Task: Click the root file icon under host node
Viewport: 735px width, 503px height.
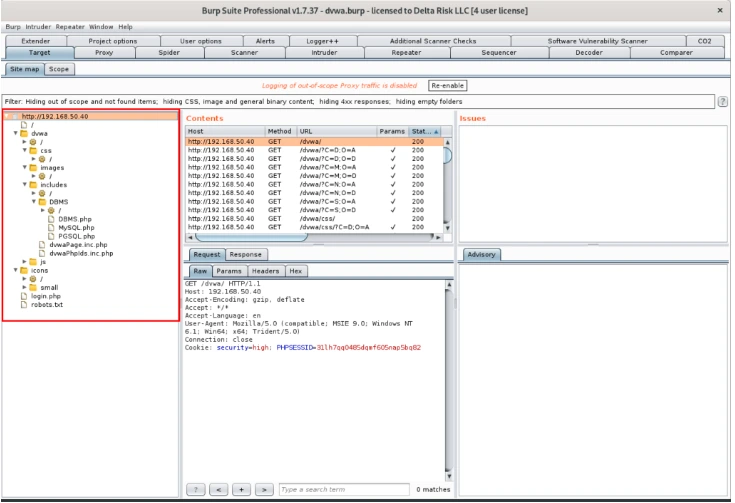Action: point(24,125)
